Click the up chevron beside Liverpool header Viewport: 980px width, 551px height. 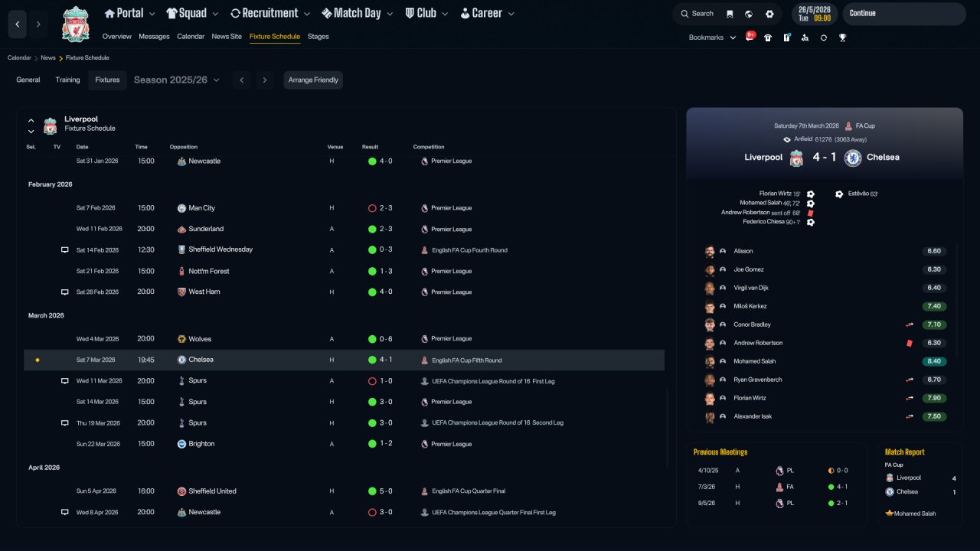pos(31,120)
